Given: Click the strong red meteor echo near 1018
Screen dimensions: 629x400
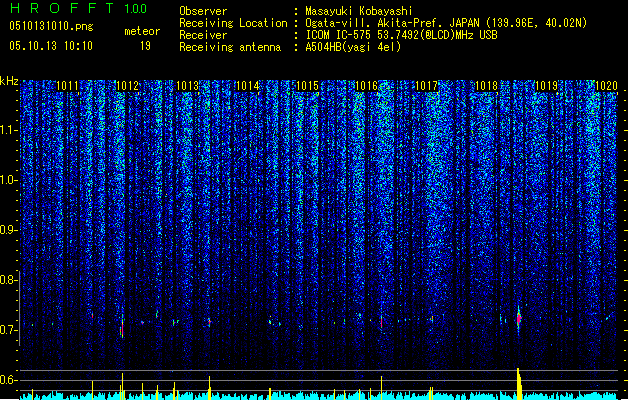Looking at the screenshot, I should click(519, 319).
